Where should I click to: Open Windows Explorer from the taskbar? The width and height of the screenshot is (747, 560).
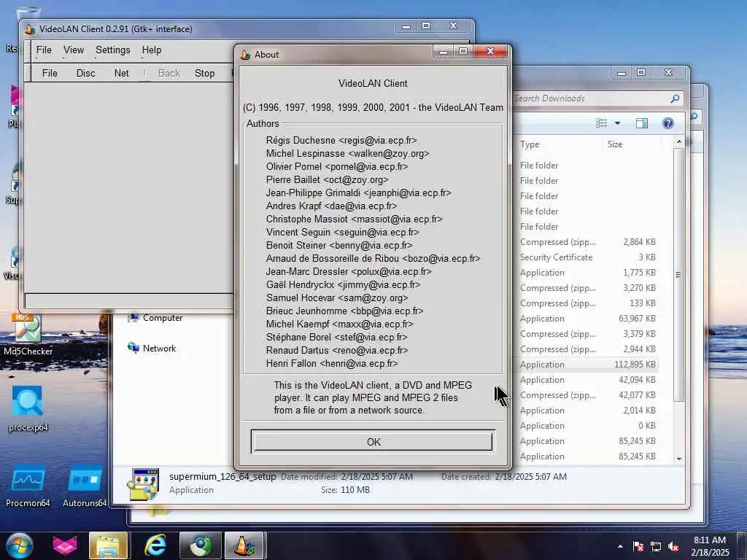pos(109,545)
